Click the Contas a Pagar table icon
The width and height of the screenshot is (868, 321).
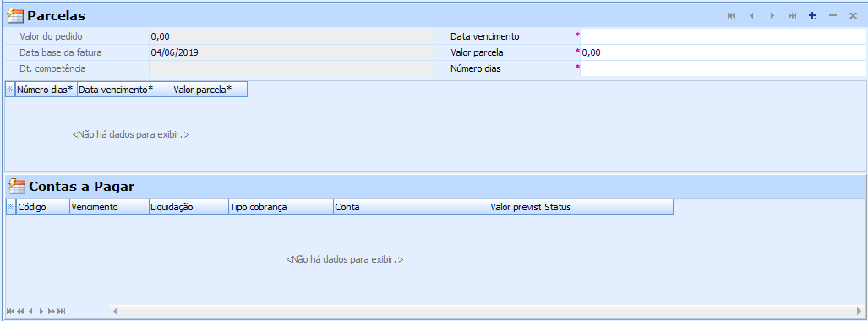[17, 186]
